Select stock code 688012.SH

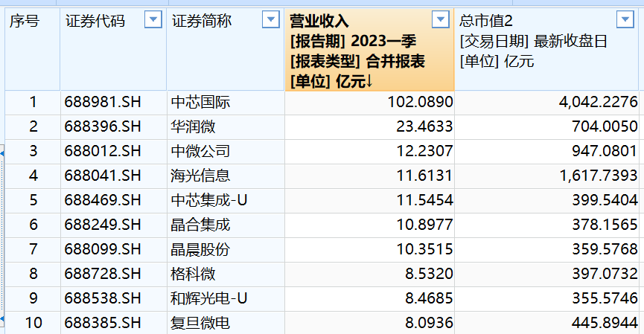[x=103, y=152]
